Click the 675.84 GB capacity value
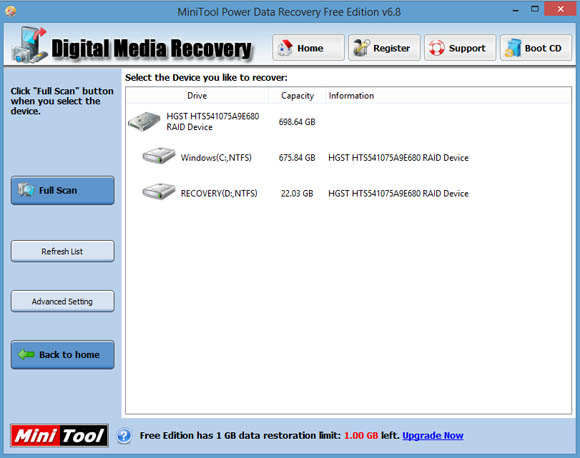This screenshot has height=458, width=580. [297, 158]
